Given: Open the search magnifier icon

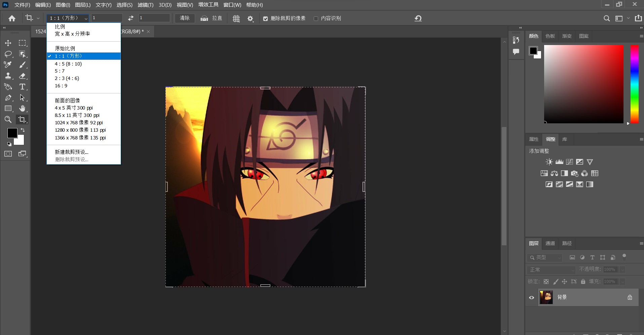Looking at the screenshot, I should pos(606,18).
